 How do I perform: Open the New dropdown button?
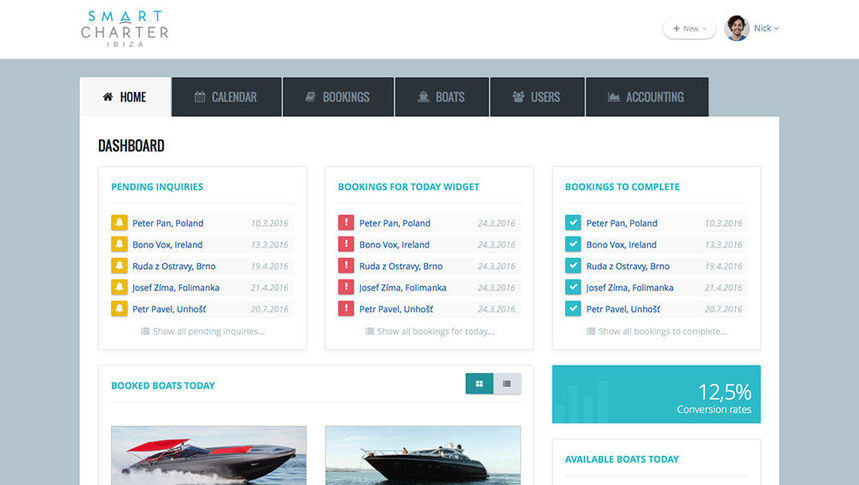click(x=689, y=29)
